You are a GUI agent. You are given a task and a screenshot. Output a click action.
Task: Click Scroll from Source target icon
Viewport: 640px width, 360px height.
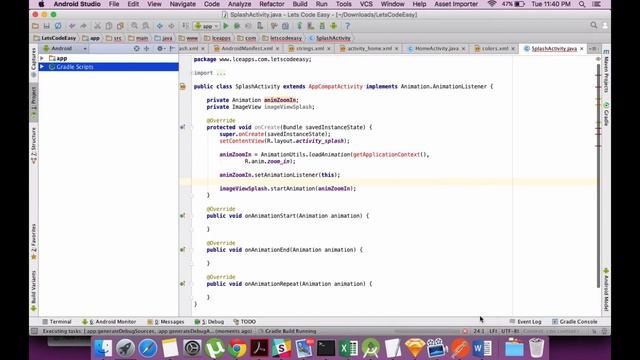click(x=136, y=49)
